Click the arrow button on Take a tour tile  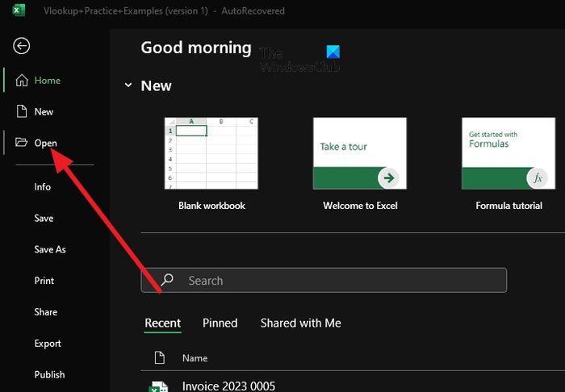coord(388,177)
